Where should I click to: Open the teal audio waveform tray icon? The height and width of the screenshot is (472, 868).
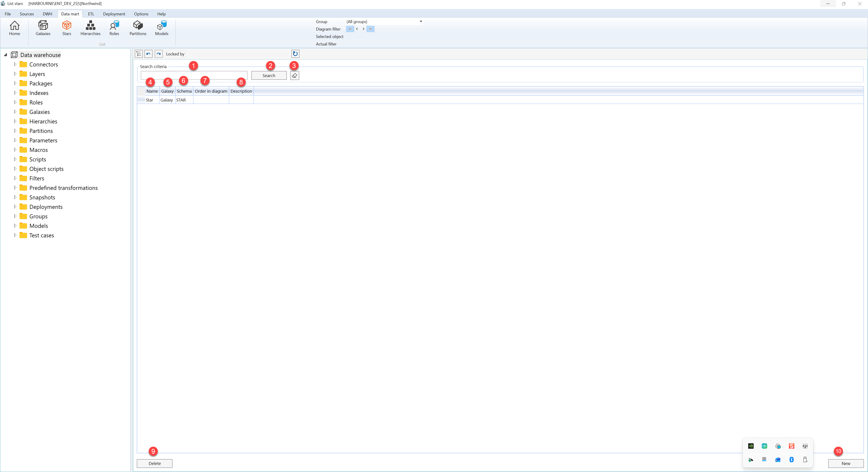click(764, 446)
